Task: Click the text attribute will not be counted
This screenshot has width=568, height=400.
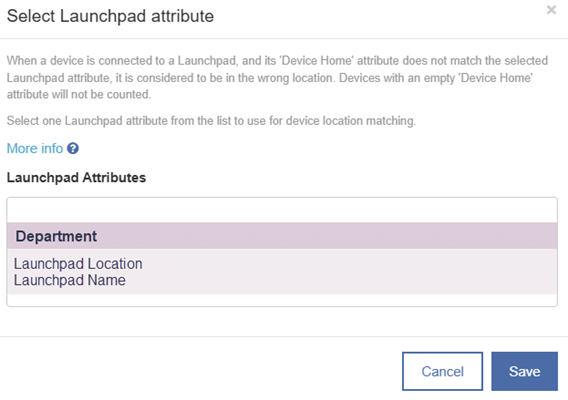Action: (x=79, y=95)
